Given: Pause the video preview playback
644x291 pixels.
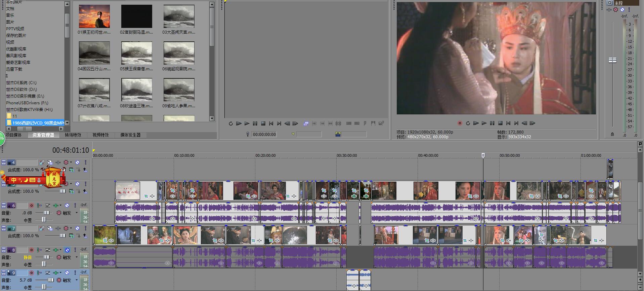Looking at the screenshot, I should (492, 123).
